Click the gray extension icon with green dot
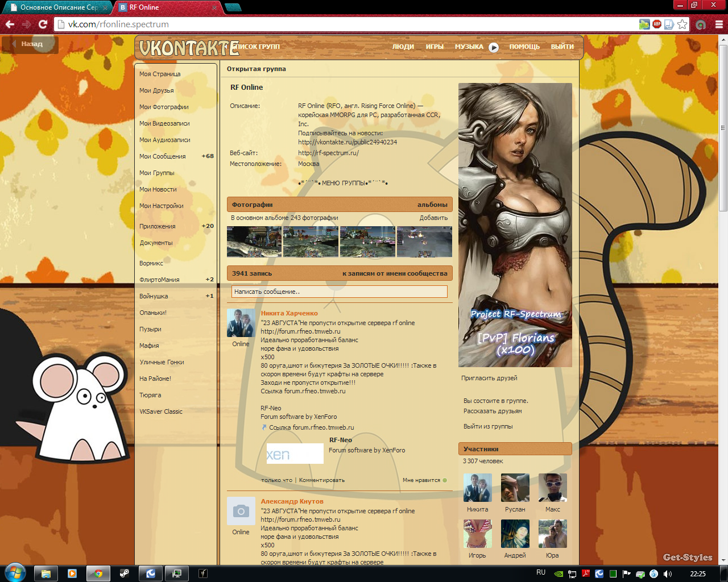Viewport: 728px width, 582px height. tap(701, 24)
